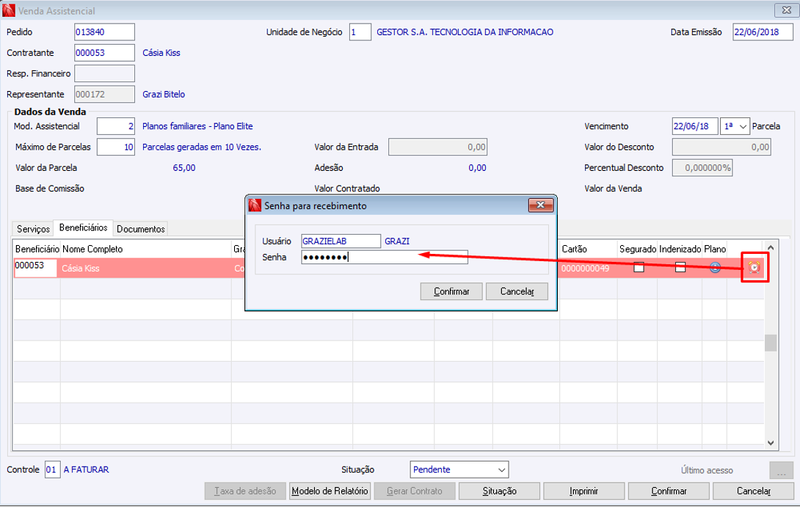The width and height of the screenshot is (800, 507).
Task: Cancel the Senha para recebimento dialog
Action: [517, 291]
